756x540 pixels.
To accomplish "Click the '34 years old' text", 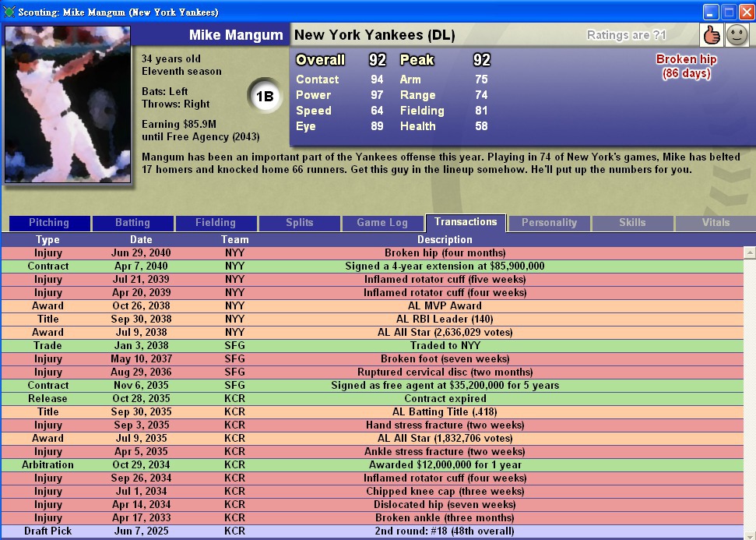I will (x=171, y=59).
